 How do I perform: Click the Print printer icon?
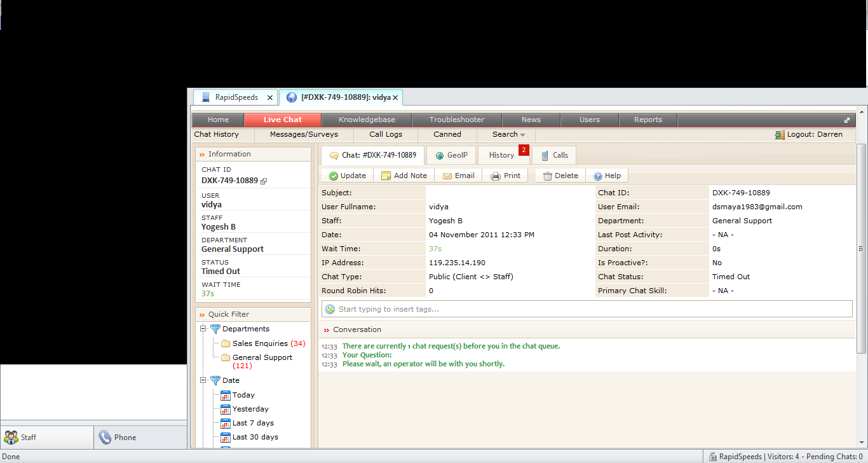click(496, 176)
